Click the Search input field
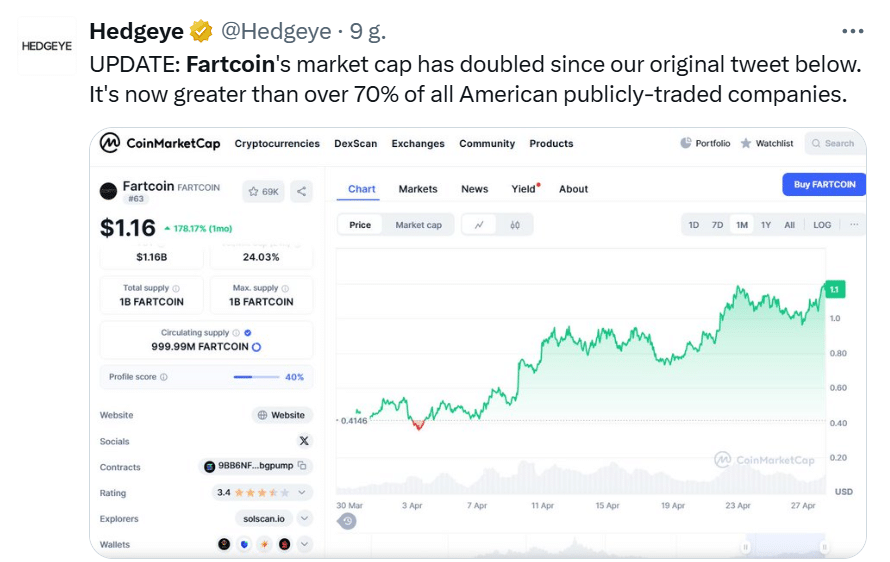The height and width of the screenshot is (562, 890). 833,144
